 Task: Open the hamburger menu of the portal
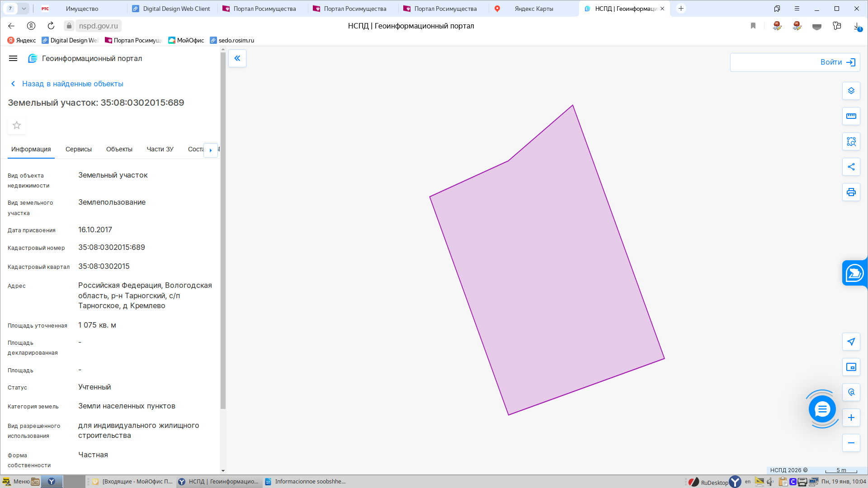[x=13, y=58]
